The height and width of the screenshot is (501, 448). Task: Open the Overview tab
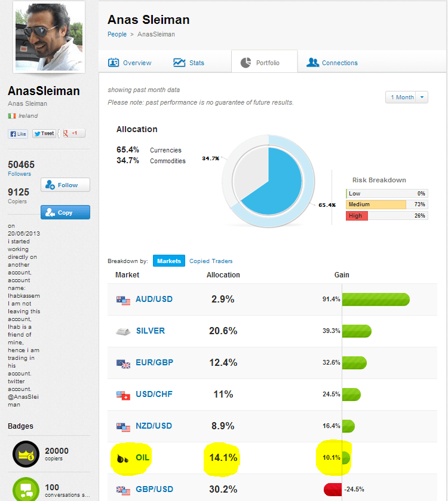click(x=130, y=63)
